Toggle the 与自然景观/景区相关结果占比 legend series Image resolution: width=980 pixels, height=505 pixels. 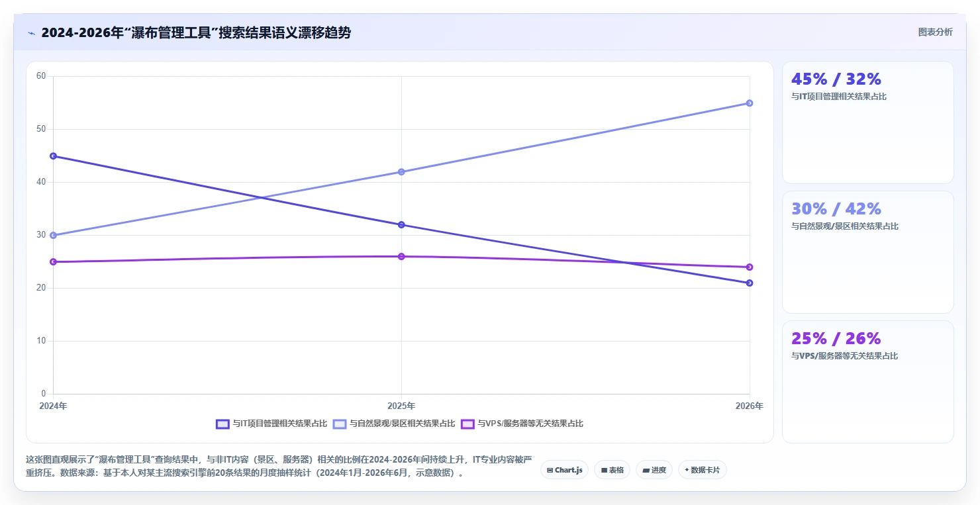click(x=394, y=424)
